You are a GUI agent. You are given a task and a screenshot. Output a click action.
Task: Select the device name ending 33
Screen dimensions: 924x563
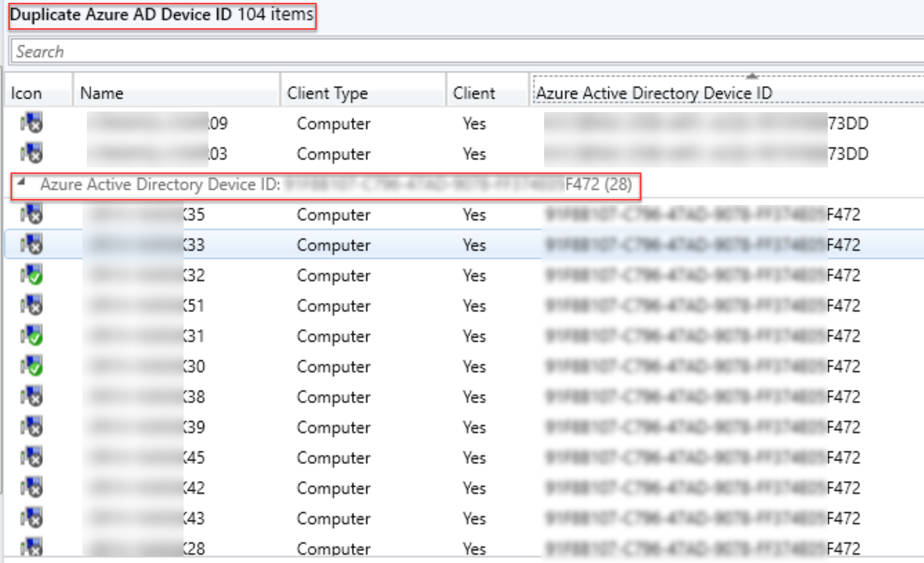[147, 245]
